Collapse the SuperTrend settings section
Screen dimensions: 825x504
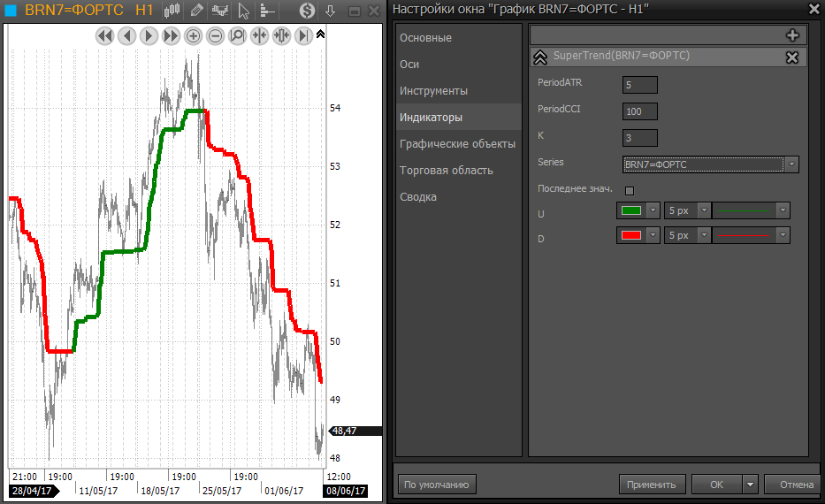point(539,57)
